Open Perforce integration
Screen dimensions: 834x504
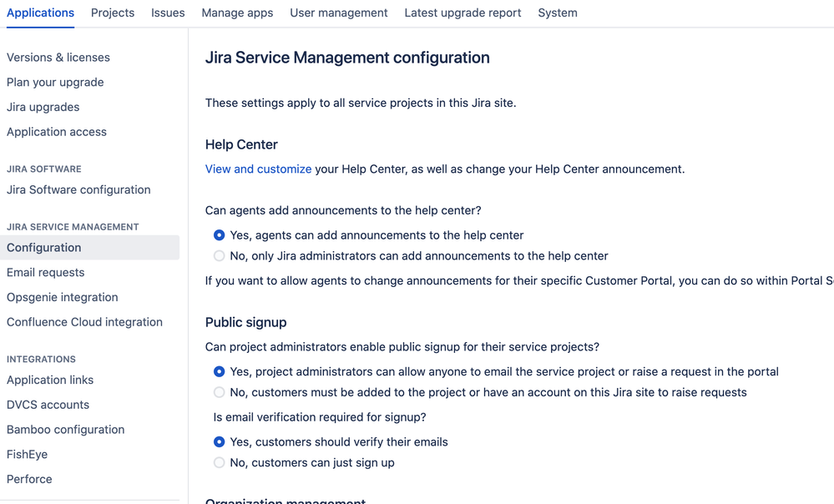point(29,479)
